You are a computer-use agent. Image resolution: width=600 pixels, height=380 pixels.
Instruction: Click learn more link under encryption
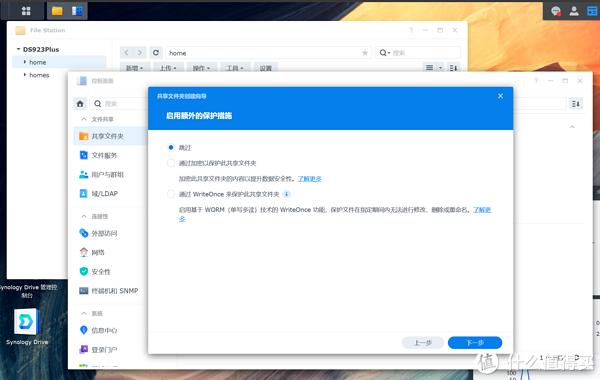coord(310,179)
